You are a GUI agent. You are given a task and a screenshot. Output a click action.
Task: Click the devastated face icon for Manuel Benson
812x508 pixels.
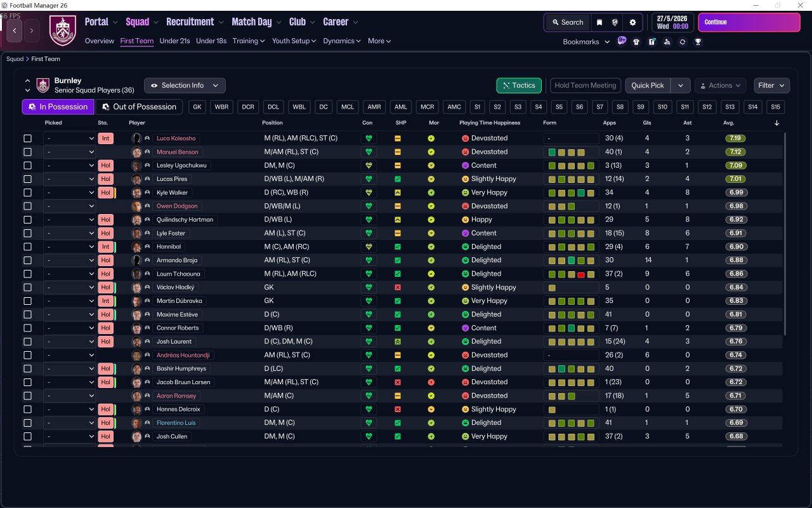click(x=465, y=152)
